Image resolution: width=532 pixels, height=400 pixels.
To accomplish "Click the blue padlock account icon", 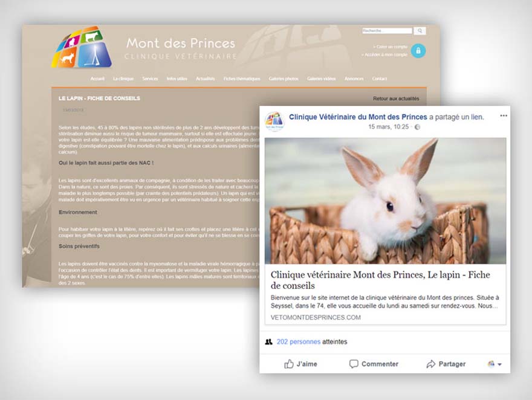I will (x=418, y=51).
